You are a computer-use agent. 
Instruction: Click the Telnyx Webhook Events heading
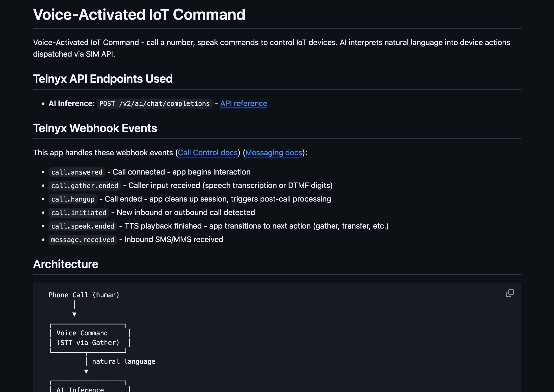click(95, 128)
